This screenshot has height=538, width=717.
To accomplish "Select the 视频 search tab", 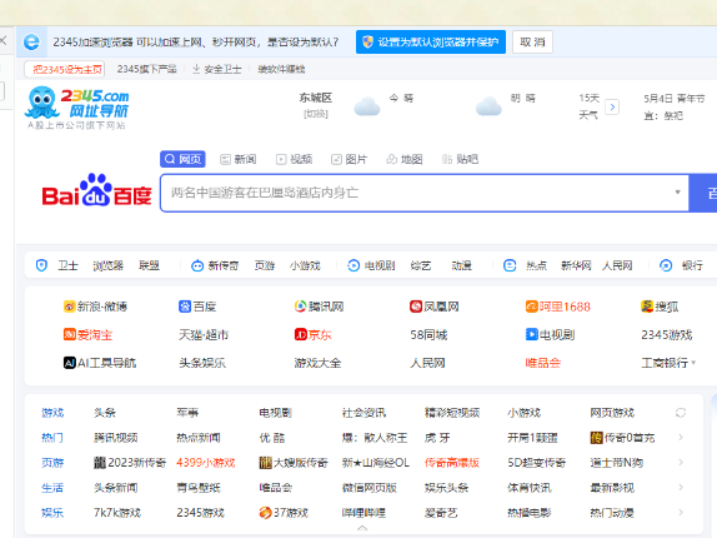I will pos(294,159).
